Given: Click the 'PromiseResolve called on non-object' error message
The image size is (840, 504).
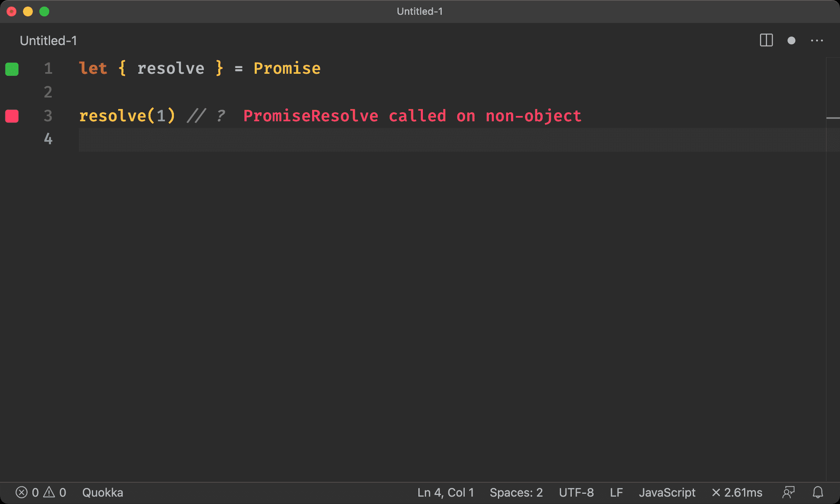Looking at the screenshot, I should point(412,116).
